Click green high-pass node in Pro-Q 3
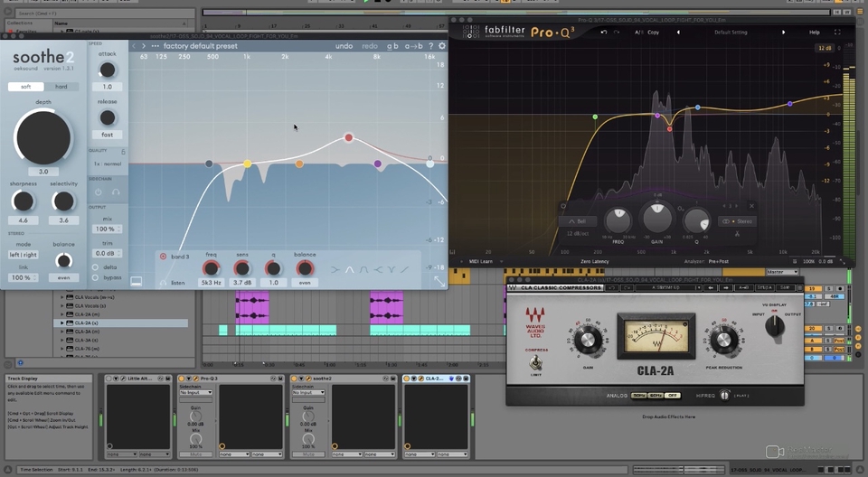The height and width of the screenshot is (477, 868). click(595, 117)
